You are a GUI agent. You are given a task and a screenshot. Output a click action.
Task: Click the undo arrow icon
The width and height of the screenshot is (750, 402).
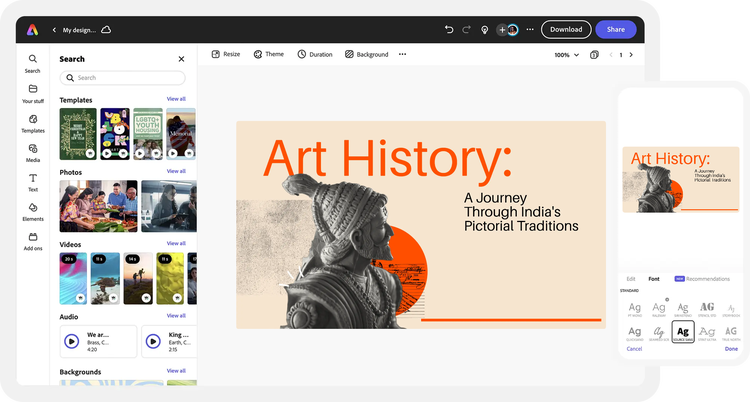point(449,30)
